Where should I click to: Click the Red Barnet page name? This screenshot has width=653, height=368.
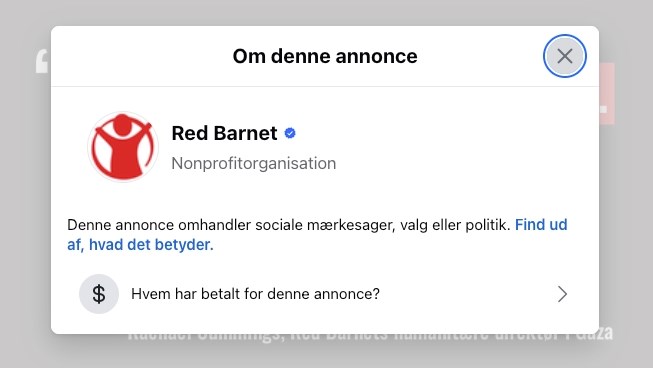(224, 133)
